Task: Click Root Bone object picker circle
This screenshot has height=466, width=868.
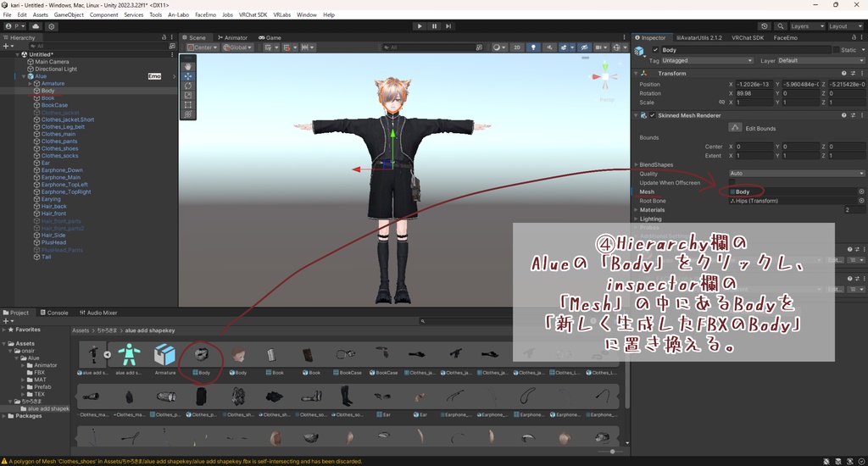Action: 861,200
